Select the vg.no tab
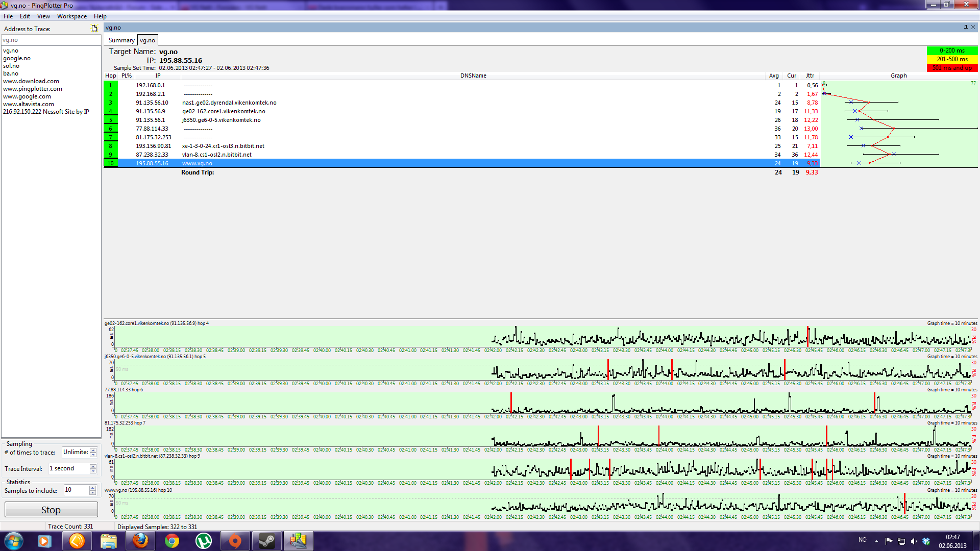 point(148,40)
